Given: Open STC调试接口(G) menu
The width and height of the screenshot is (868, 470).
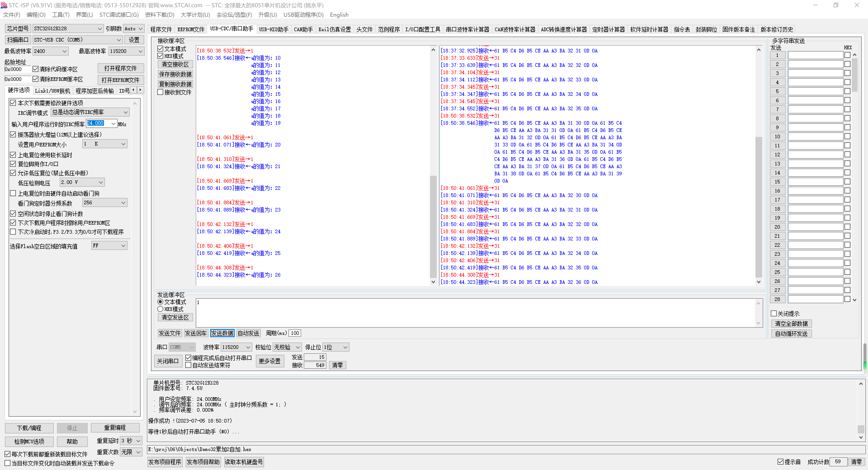Looking at the screenshot, I should (x=119, y=15).
